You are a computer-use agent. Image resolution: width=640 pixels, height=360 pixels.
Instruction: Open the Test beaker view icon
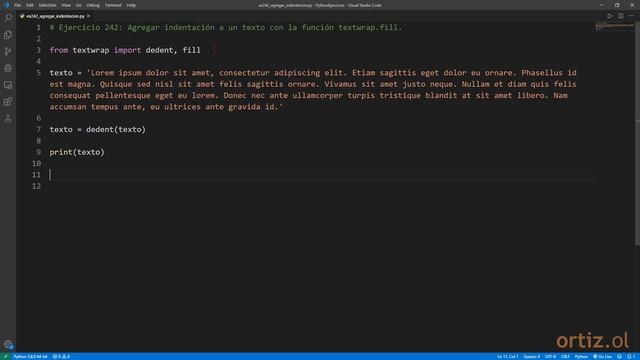click(x=8, y=118)
